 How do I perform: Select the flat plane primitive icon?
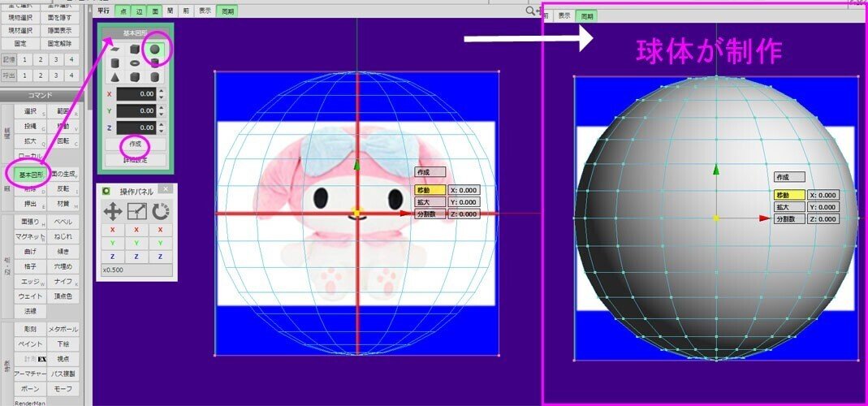114,49
